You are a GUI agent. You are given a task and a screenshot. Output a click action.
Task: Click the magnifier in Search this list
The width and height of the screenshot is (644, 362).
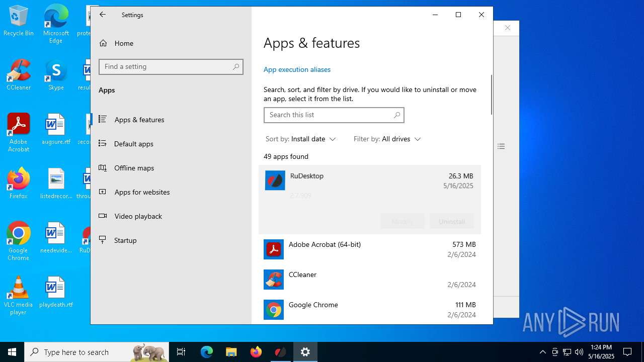tap(397, 115)
